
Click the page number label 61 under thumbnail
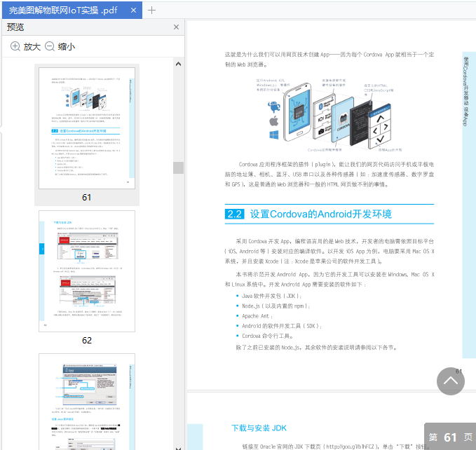coord(86,198)
